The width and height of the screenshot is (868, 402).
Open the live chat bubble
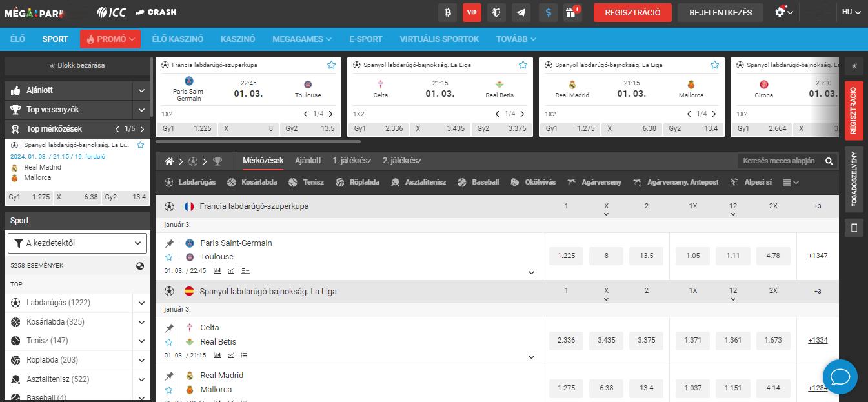pos(840,376)
